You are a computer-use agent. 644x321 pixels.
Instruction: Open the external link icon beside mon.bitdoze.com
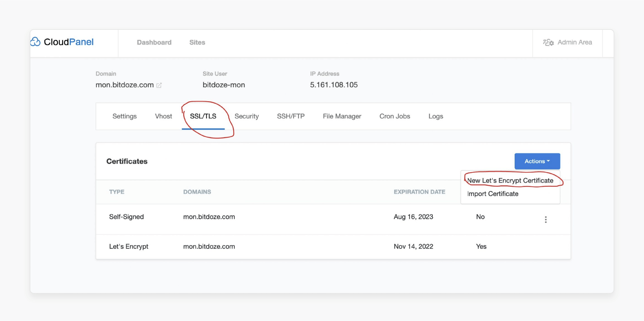[159, 85]
